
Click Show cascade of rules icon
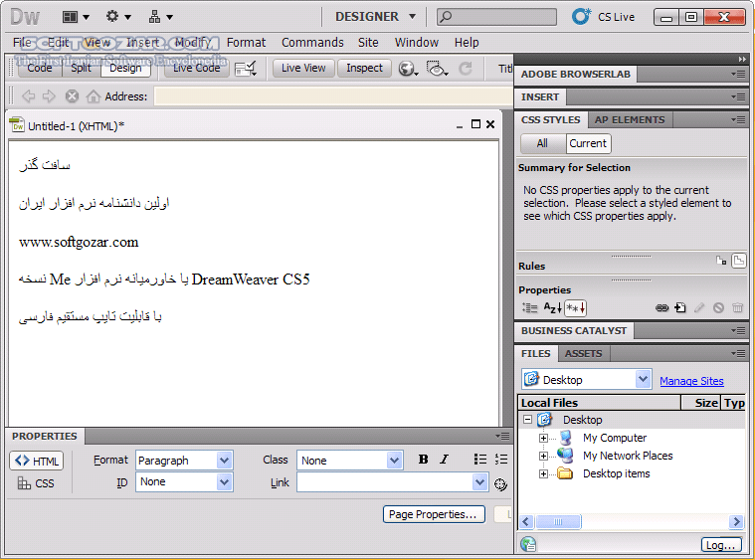(x=738, y=261)
